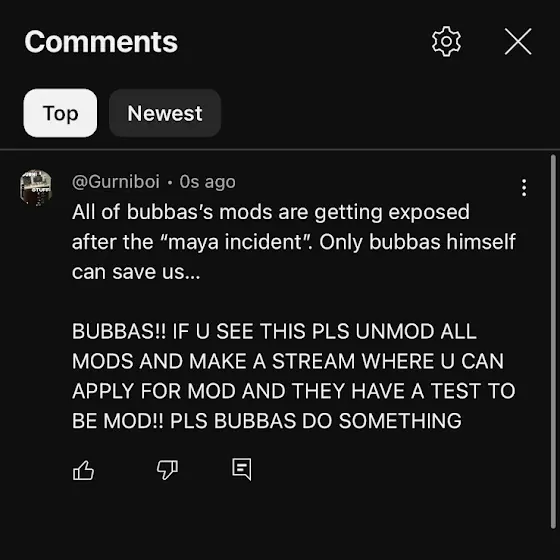This screenshot has height=560, width=560.
Task: Click the "can save us..." text line
Action: (136, 272)
